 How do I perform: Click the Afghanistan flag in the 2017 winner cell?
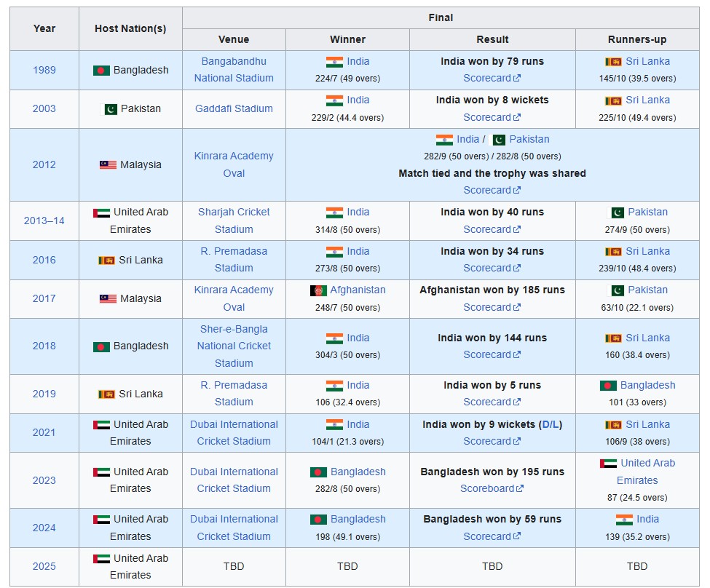coord(318,290)
